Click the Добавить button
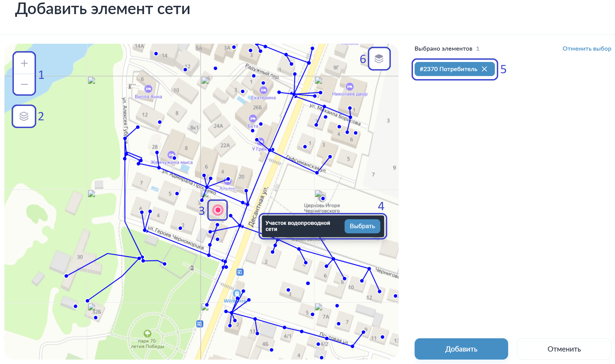 pos(461,349)
